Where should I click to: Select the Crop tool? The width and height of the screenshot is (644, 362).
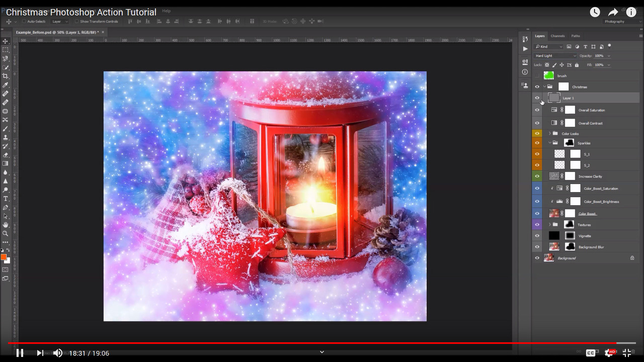[6, 76]
